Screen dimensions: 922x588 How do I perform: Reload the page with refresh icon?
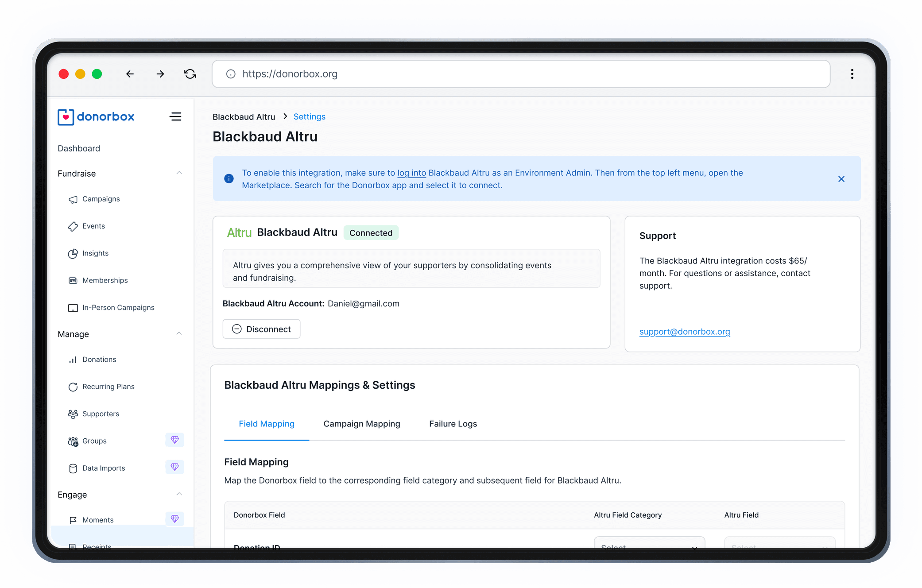pos(190,74)
